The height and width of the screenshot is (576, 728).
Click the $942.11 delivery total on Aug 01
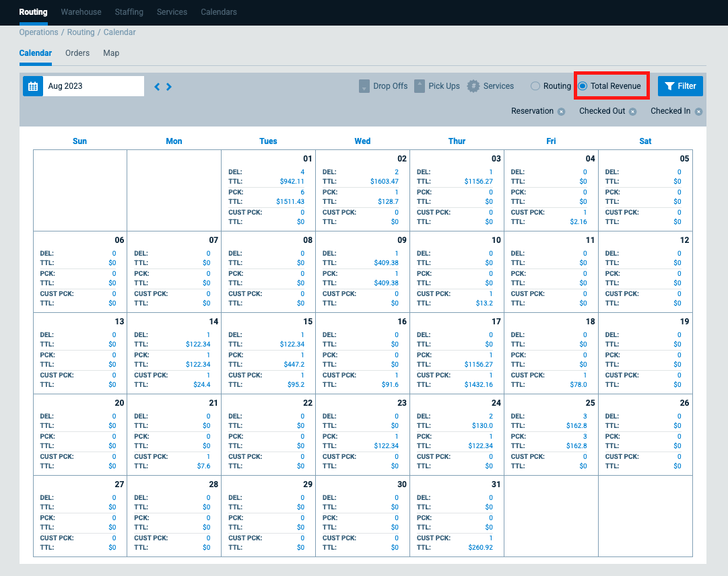point(292,181)
